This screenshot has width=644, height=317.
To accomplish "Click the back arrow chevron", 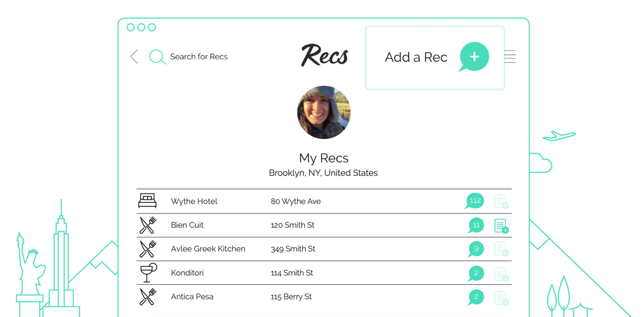I will point(134,57).
